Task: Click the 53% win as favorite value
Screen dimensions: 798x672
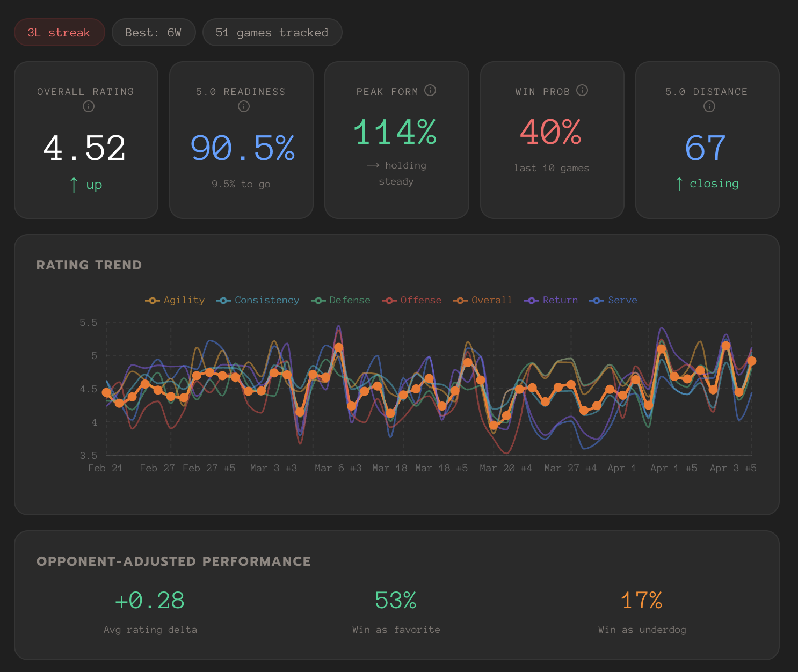Action: coord(396,601)
